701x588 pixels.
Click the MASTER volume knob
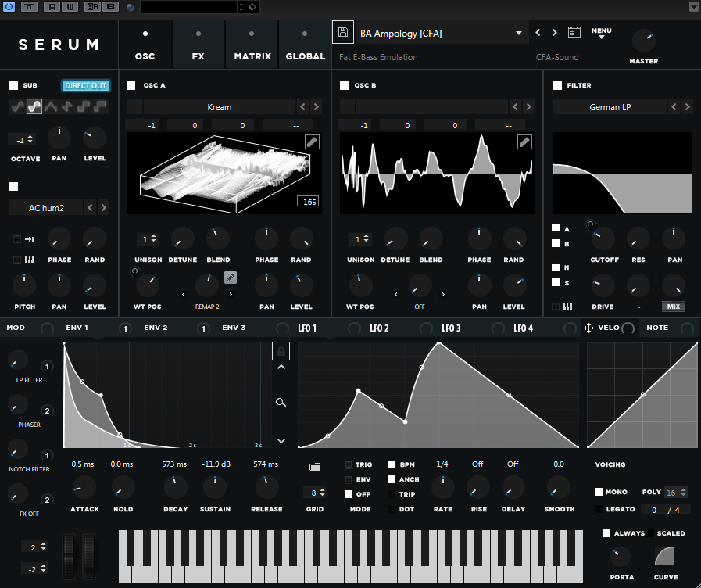coord(643,41)
